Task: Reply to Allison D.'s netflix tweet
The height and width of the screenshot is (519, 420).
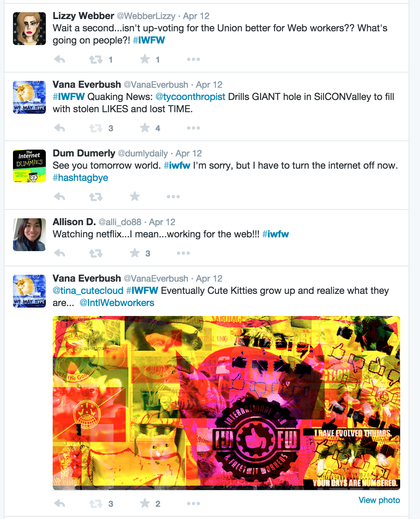Action: [60, 253]
